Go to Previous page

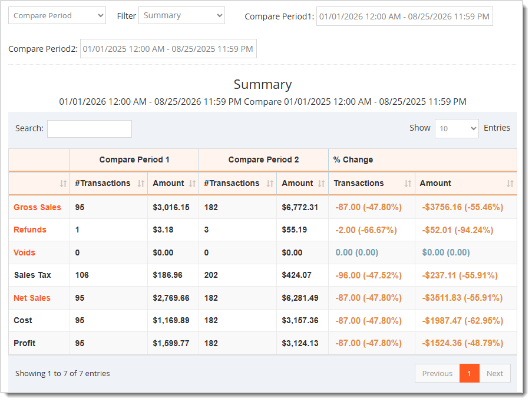[x=437, y=373]
